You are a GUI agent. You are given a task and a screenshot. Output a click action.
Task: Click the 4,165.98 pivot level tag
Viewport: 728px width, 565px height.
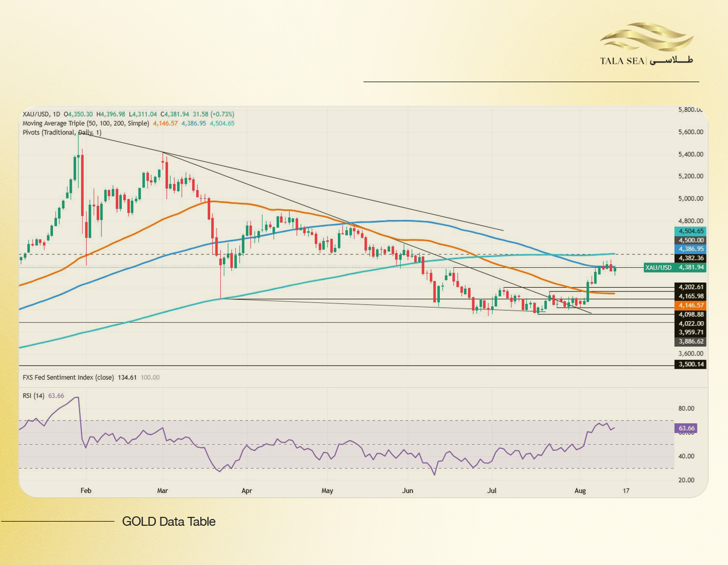(690, 296)
